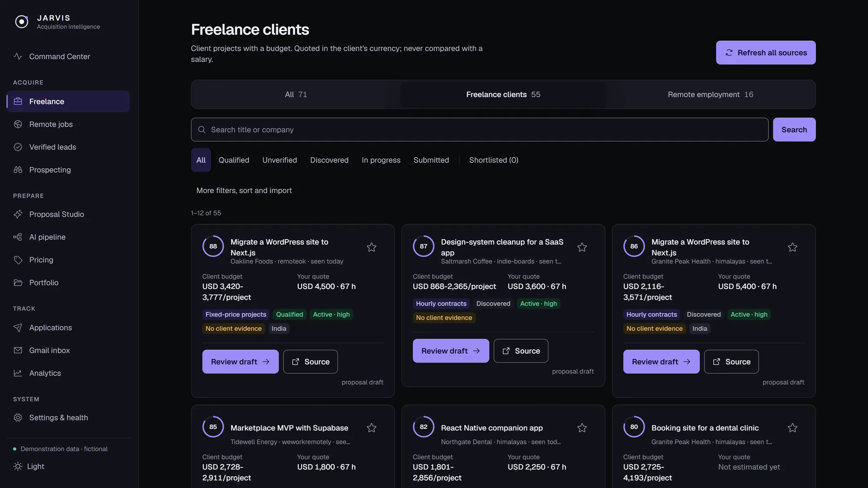Click the Applications paper-plane icon
This screenshot has width=868, height=488.
(18, 328)
